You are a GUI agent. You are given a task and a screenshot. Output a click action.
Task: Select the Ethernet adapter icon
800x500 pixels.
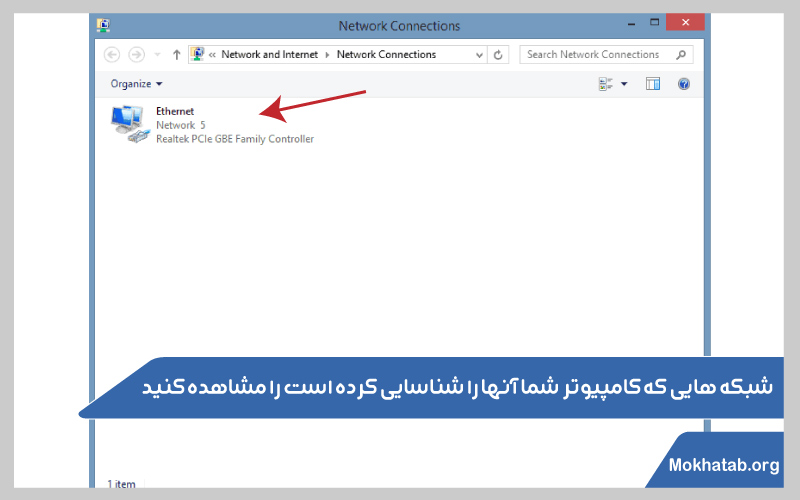coord(130,124)
